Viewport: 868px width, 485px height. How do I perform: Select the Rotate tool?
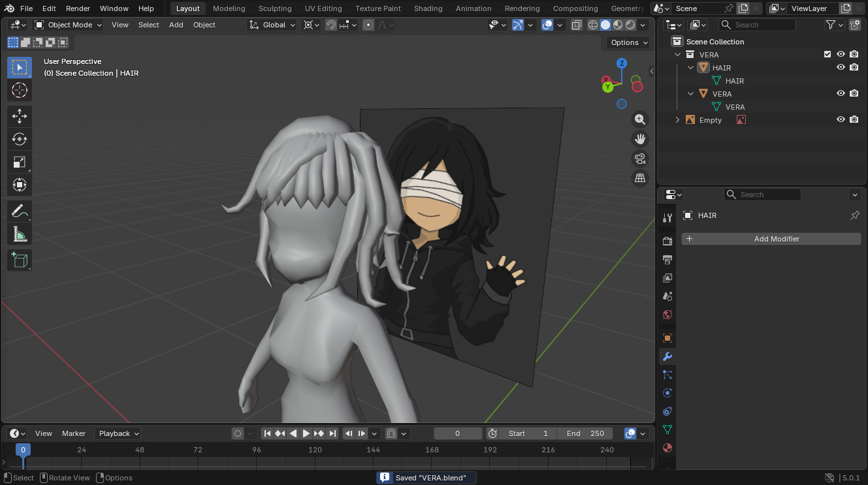point(20,139)
